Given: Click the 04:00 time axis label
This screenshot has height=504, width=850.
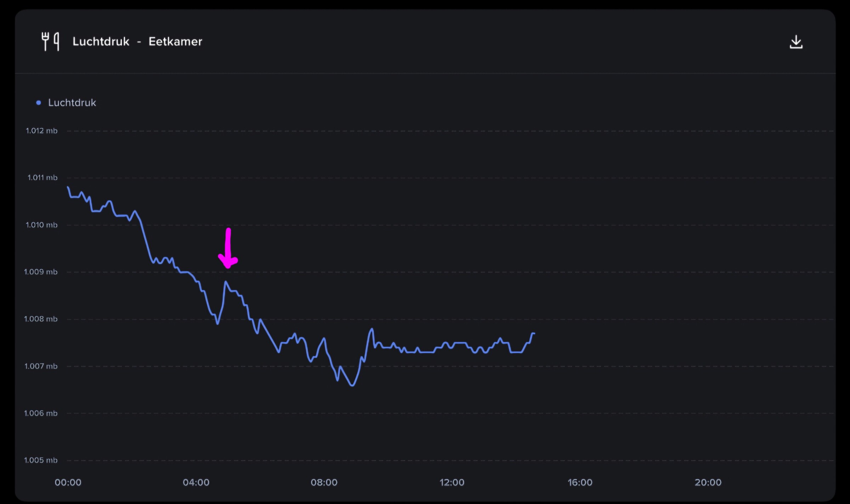Looking at the screenshot, I should (196, 482).
